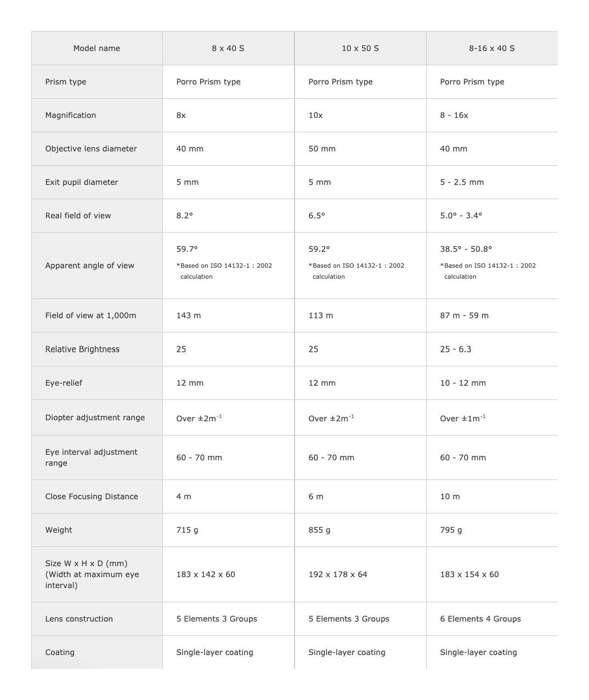Select the 8-16 x 40 S column header
This screenshot has width=589, height=700.
pos(491,48)
